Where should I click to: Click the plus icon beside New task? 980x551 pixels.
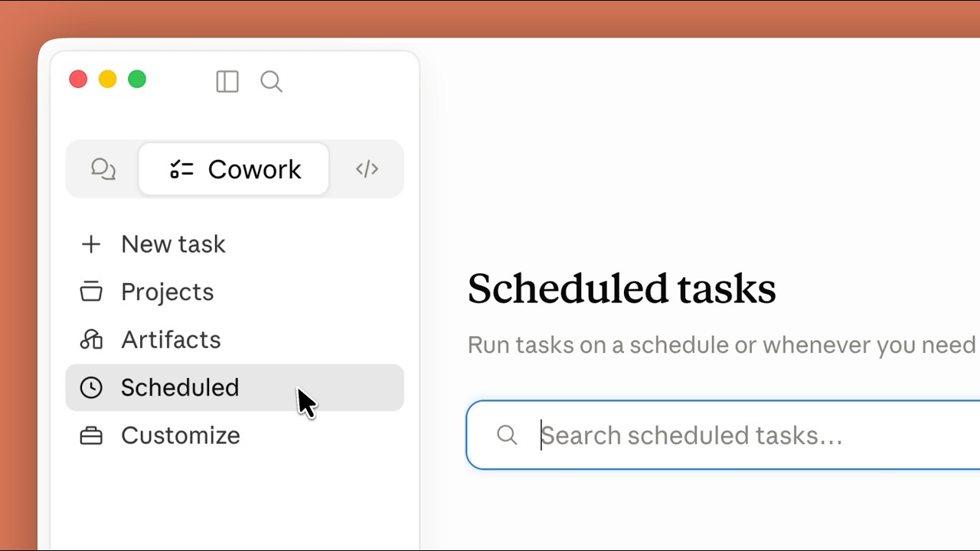tap(91, 244)
